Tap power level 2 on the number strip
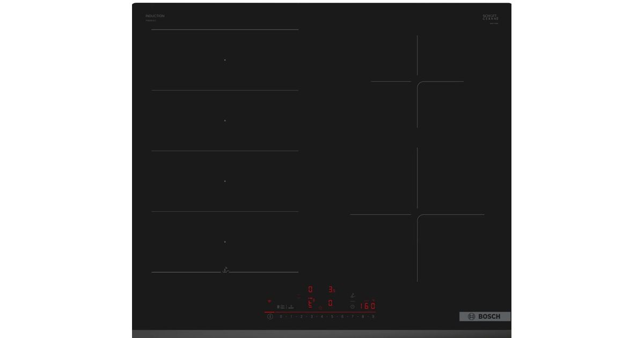The image size is (644, 338). [x=301, y=317]
